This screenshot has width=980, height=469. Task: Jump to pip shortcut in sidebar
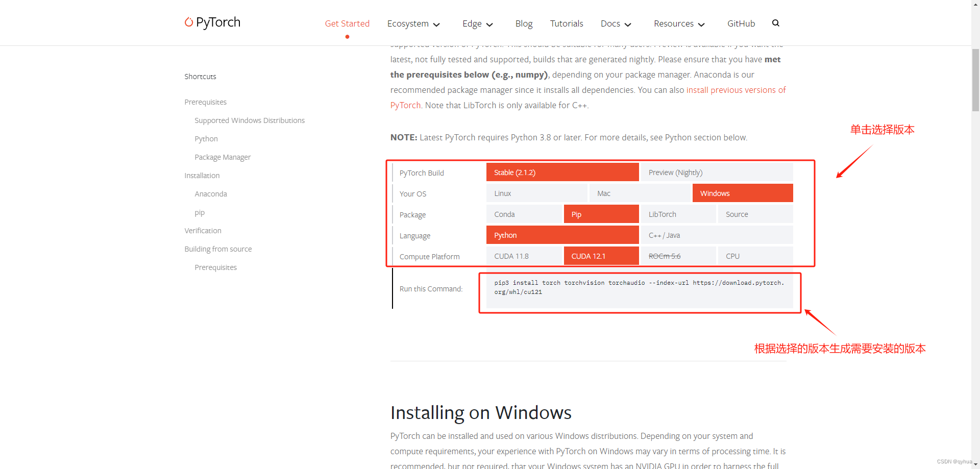[x=200, y=212]
